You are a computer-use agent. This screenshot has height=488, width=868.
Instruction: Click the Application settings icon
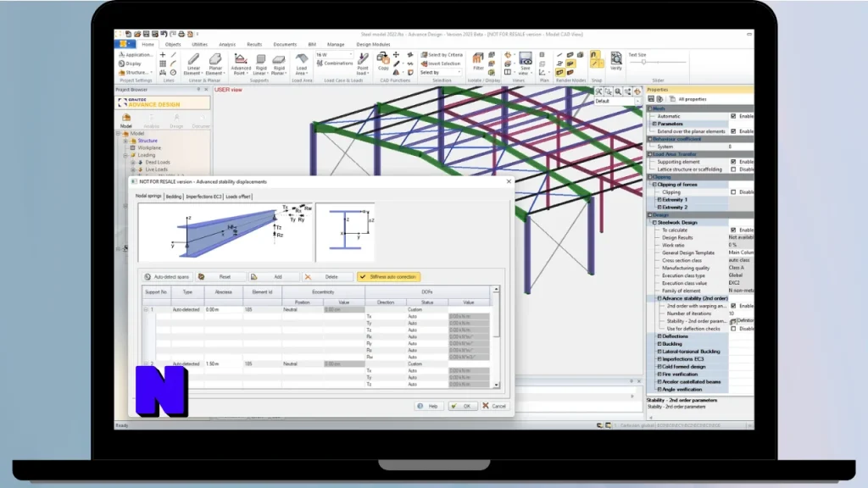coord(121,55)
